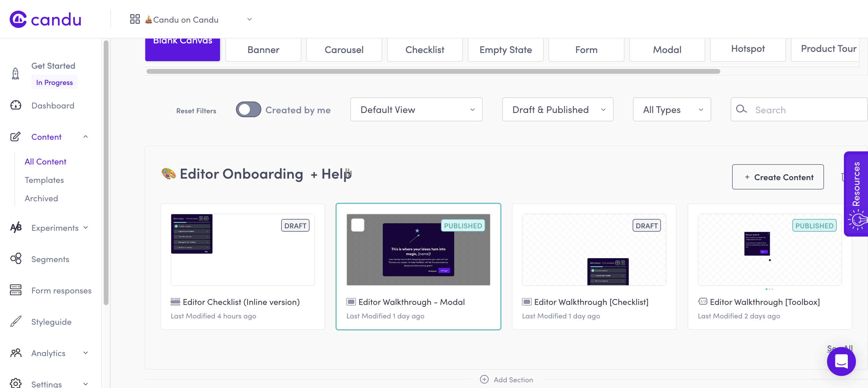Click the Experiments A/B icon
The width and height of the screenshot is (868, 388).
pos(15,228)
